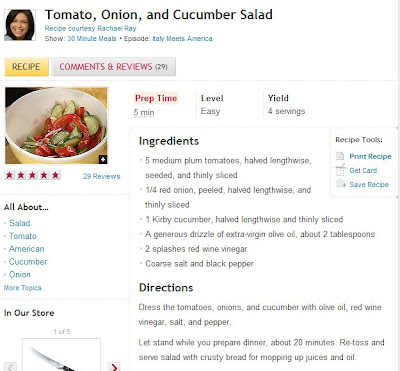Click the Save Recipe icon

coord(341,184)
